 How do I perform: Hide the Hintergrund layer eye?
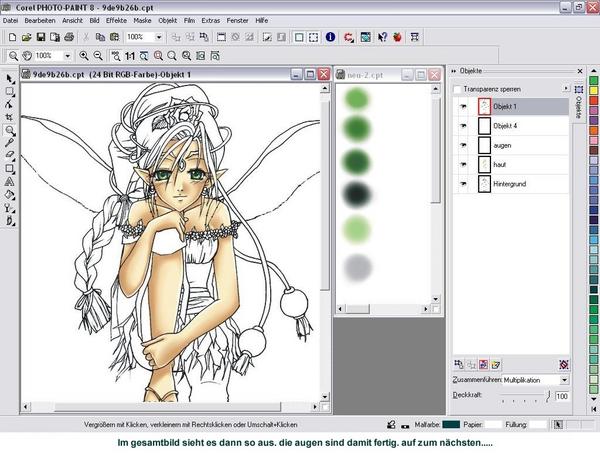pyautogui.click(x=463, y=184)
